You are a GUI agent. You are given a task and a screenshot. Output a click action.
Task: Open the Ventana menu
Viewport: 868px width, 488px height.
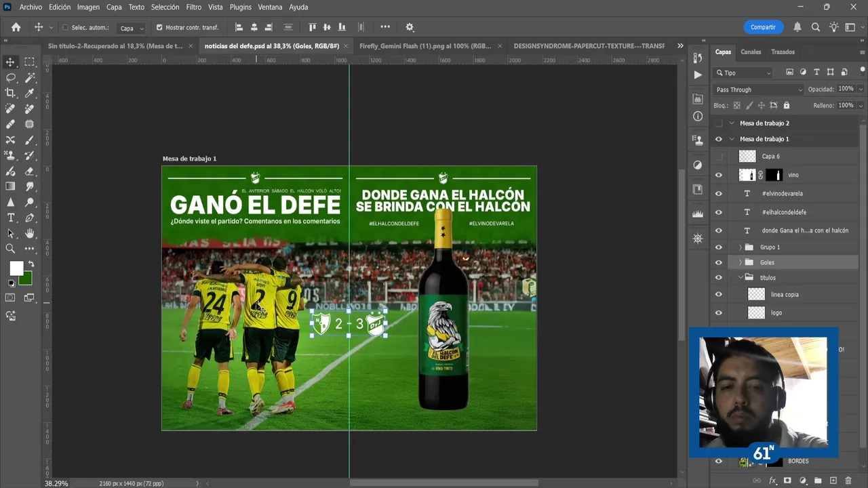[270, 7]
